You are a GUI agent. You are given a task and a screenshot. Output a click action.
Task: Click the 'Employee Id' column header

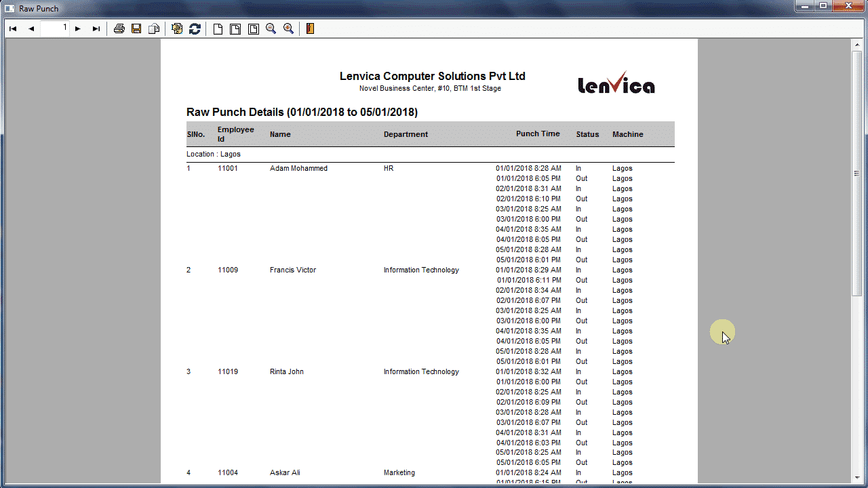click(236, 134)
